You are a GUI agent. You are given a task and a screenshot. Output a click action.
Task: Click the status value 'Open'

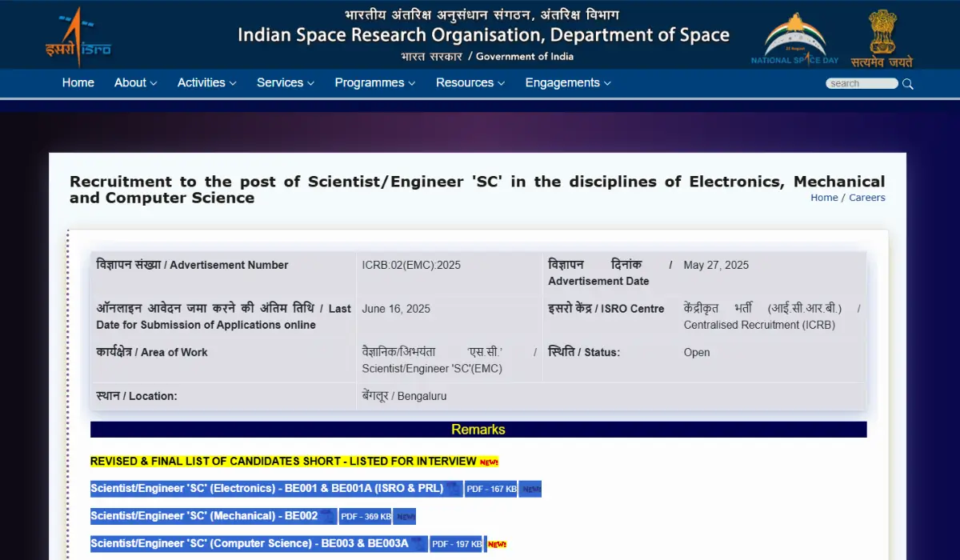point(697,352)
